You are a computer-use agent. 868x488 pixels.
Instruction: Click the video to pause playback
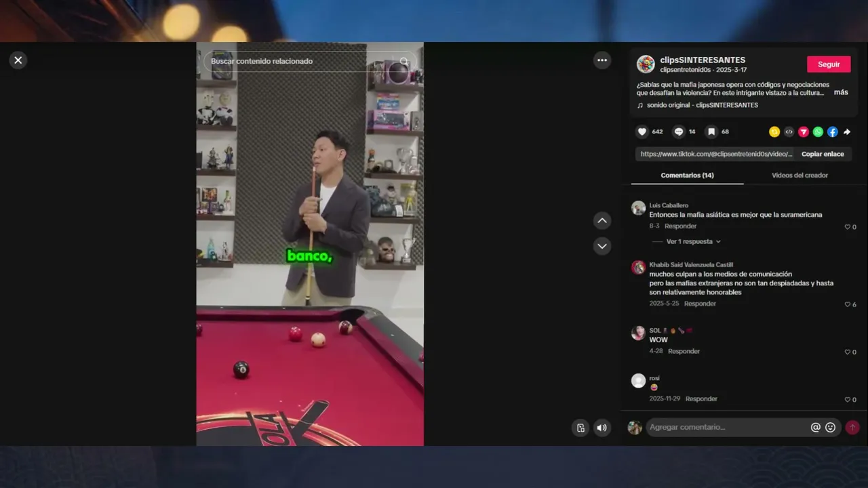(310, 244)
